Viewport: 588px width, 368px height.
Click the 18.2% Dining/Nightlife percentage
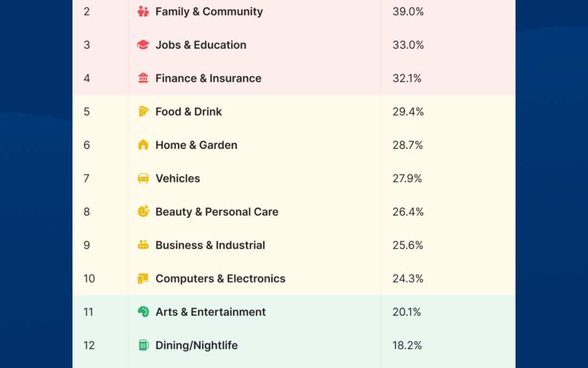pyautogui.click(x=407, y=345)
